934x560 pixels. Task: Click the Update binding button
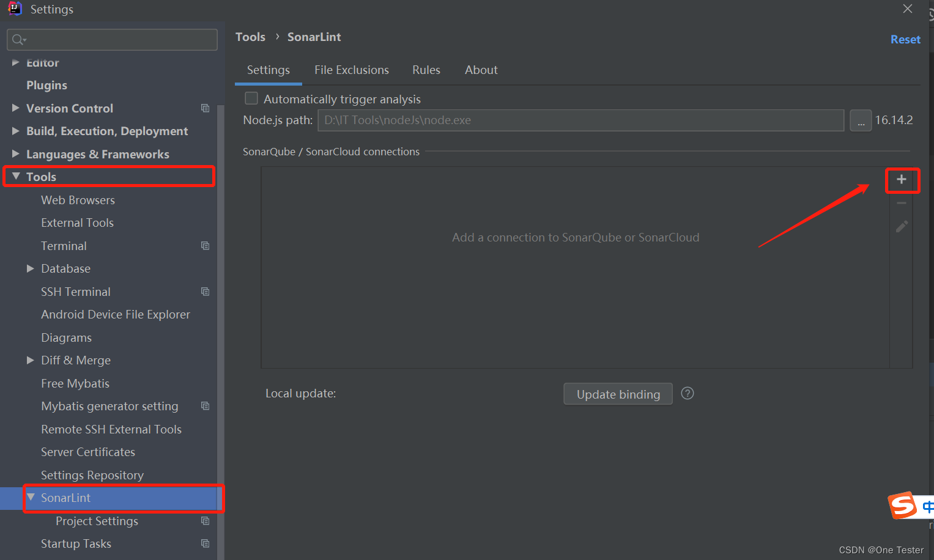pyautogui.click(x=618, y=394)
